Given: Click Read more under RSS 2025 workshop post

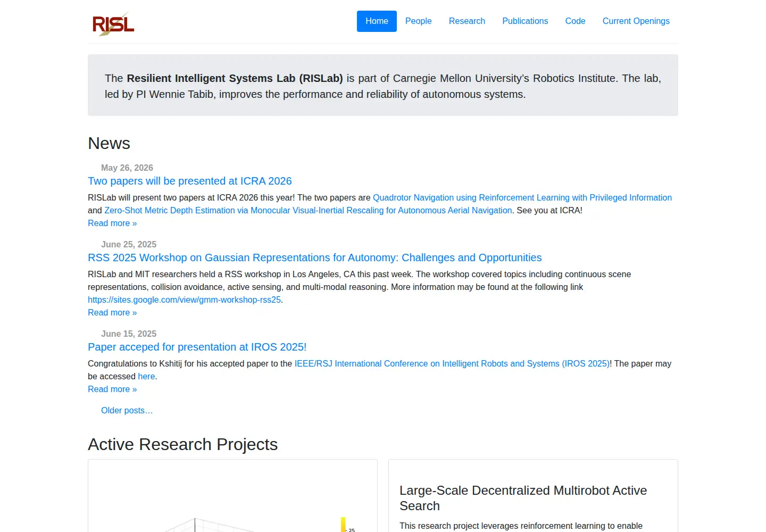Looking at the screenshot, I should [112, 312].
